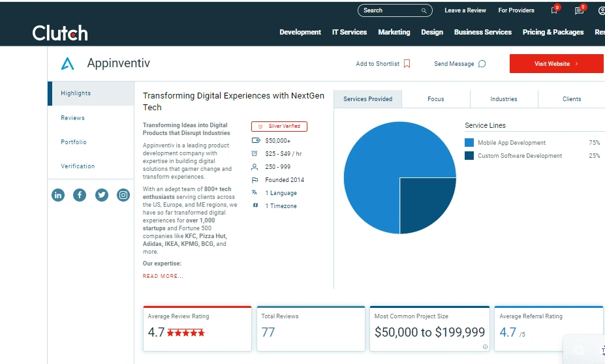This screenshot has width=605, height=364.
Task: Click the hourly rate clock icon
Action: [255, 153]
